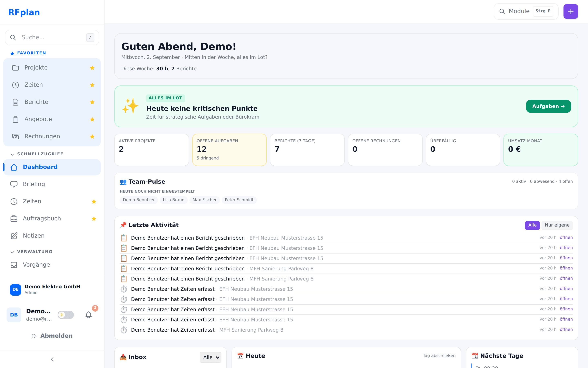This screenshot has width=588, height=368.
Task: Go to Briefing in the sidebar
Action: 52,184
